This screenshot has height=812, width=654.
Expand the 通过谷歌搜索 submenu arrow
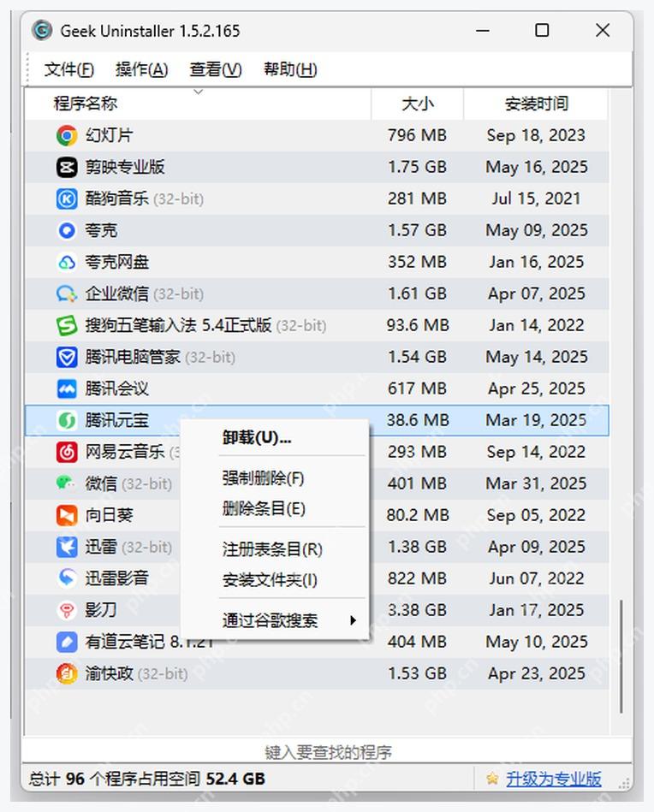coord(353,620)
